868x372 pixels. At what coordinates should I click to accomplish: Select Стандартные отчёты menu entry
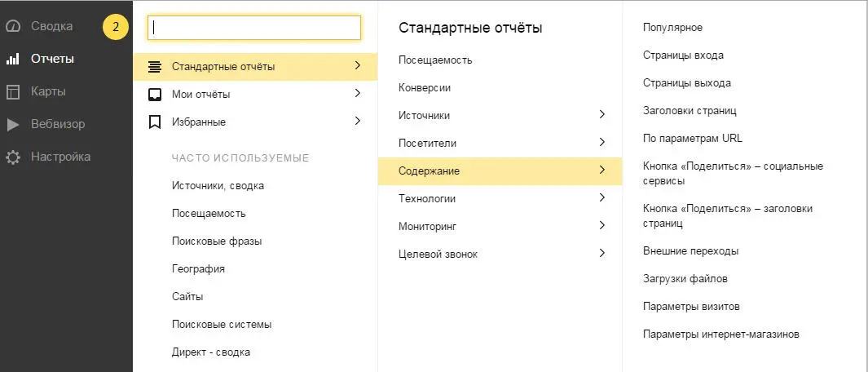[x=255, y=67]
